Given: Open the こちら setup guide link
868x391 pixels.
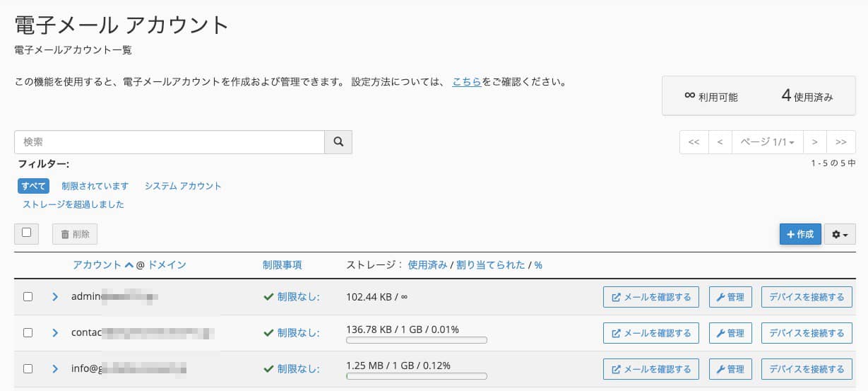Looking at the screenshot, I should pyautogui.click(x=467, y=81).
